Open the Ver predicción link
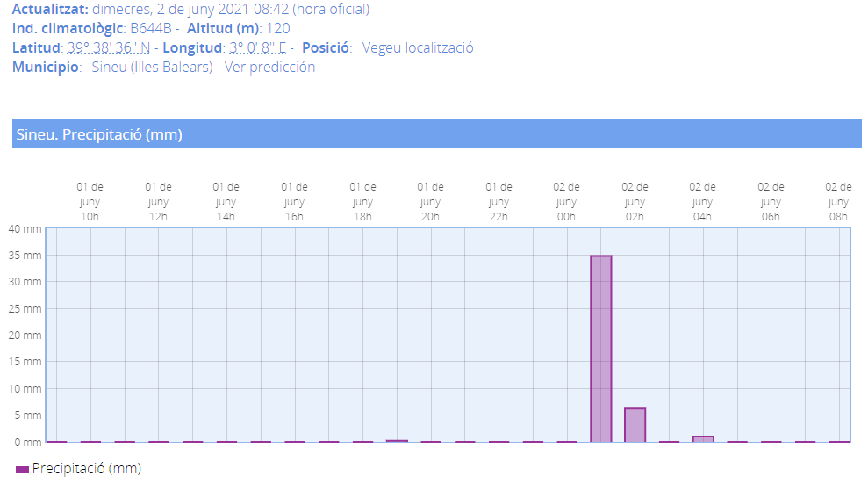This screenshot has width=868, height=483. pyautogui.click(x=269, y=67)
